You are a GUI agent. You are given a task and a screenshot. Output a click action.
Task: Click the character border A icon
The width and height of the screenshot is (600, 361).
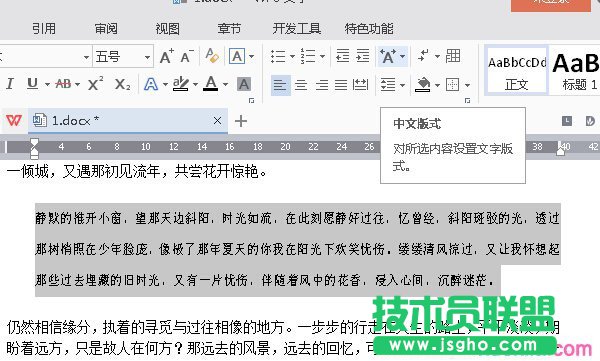[x=237, y=56]
